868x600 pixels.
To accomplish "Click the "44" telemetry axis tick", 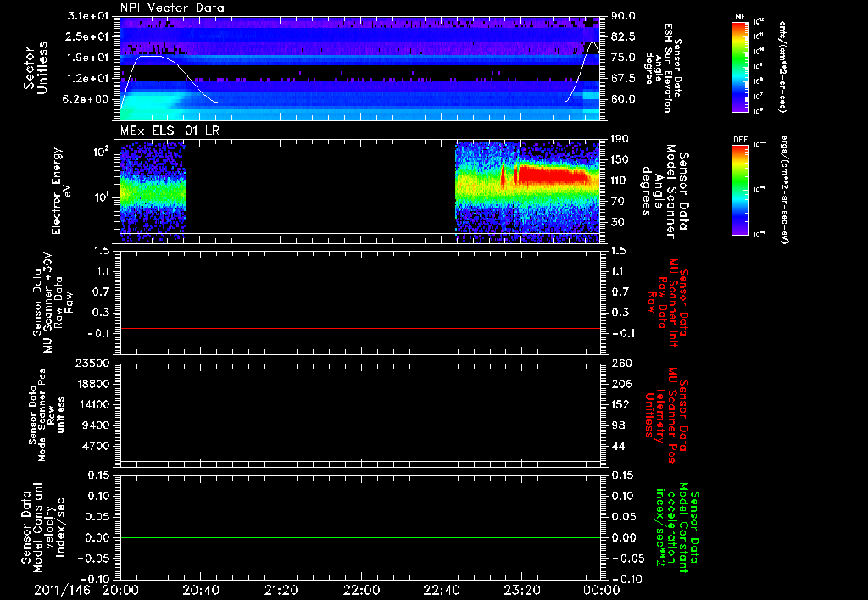I will coord(618,446).
